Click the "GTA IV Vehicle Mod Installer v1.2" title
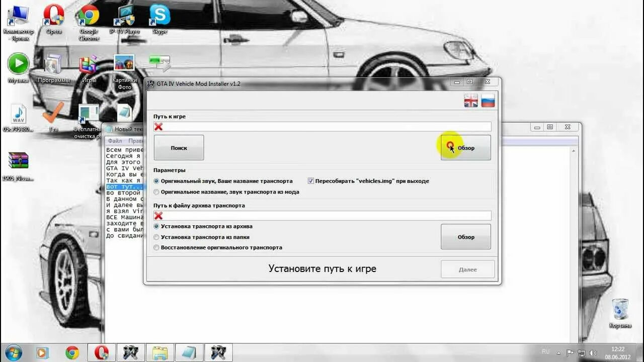 pyautogui.click(x=198, y=84)
